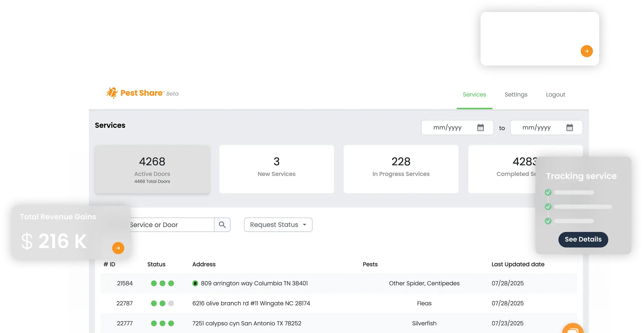This screenshot has width=644, height=333.
Task: Click orange arrow on top blank card
Action: point(586,51)
